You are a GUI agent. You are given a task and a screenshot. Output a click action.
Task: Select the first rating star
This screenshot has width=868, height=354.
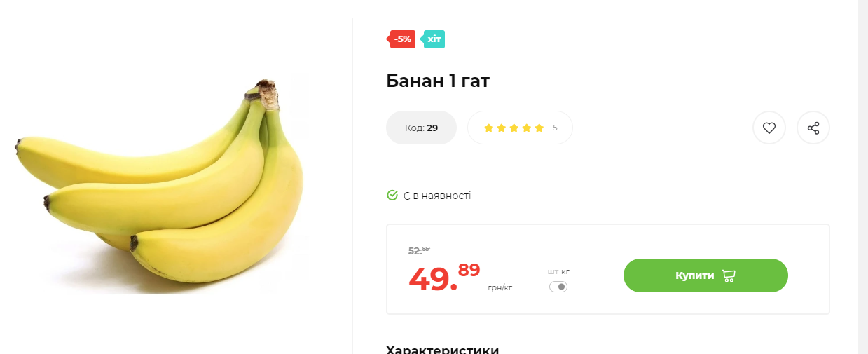click(488, 128)
